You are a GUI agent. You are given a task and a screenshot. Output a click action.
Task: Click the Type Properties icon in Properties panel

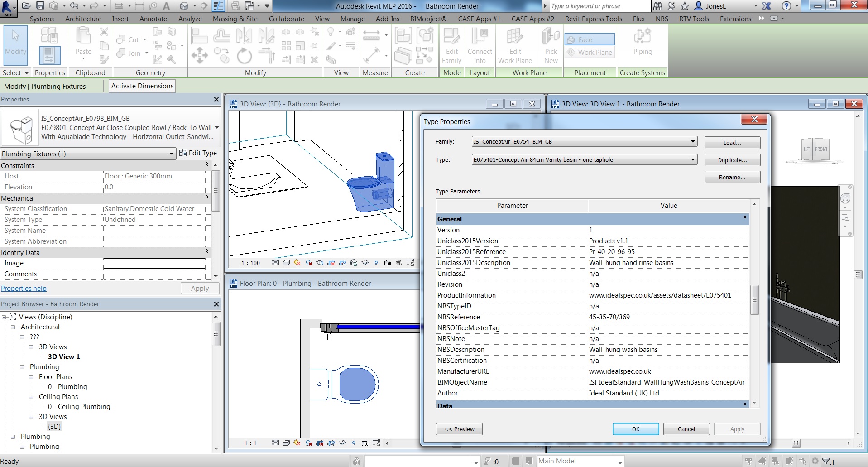[x=49, y=35]
